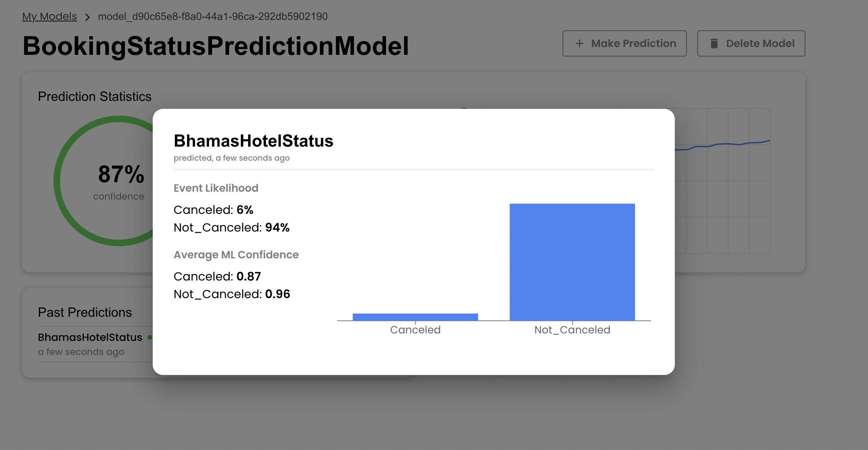Select the model ID in the breadcrumb
This screenshot has width=868, height=450.
tap(213, 16)
